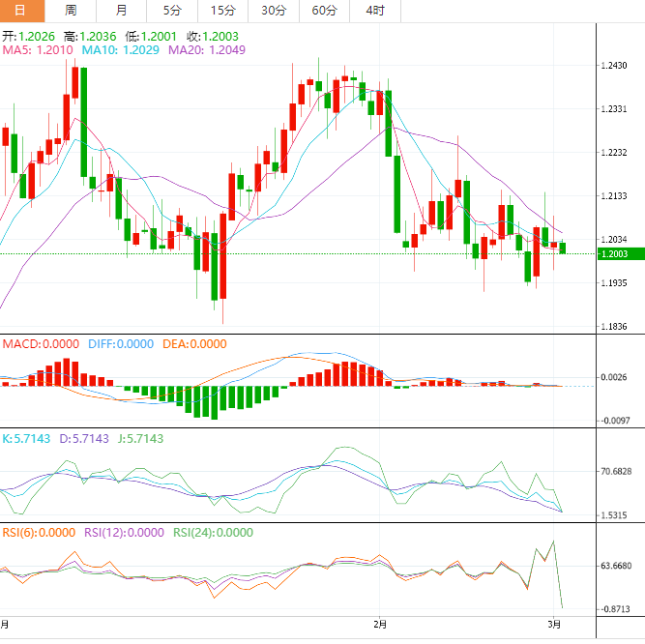Screen dimensions: 645x644
Task: Click the MACD: 0.0000 legend label
Action: pos(41,343)
